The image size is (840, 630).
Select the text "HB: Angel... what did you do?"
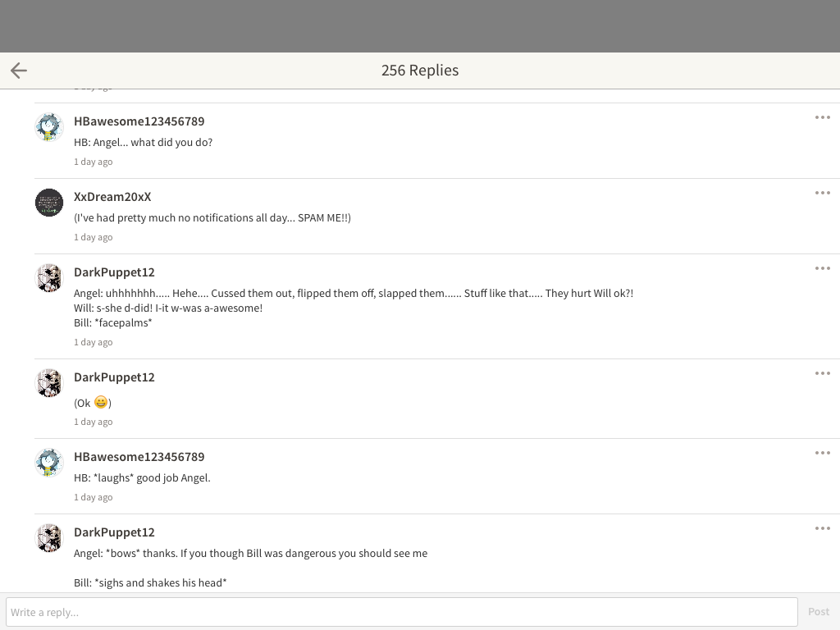[x=143, y=143]
